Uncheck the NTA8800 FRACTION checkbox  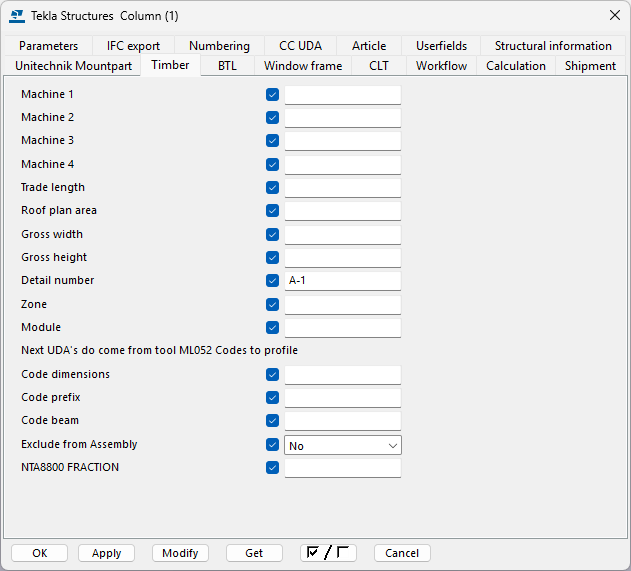click(x=272, y=468)
